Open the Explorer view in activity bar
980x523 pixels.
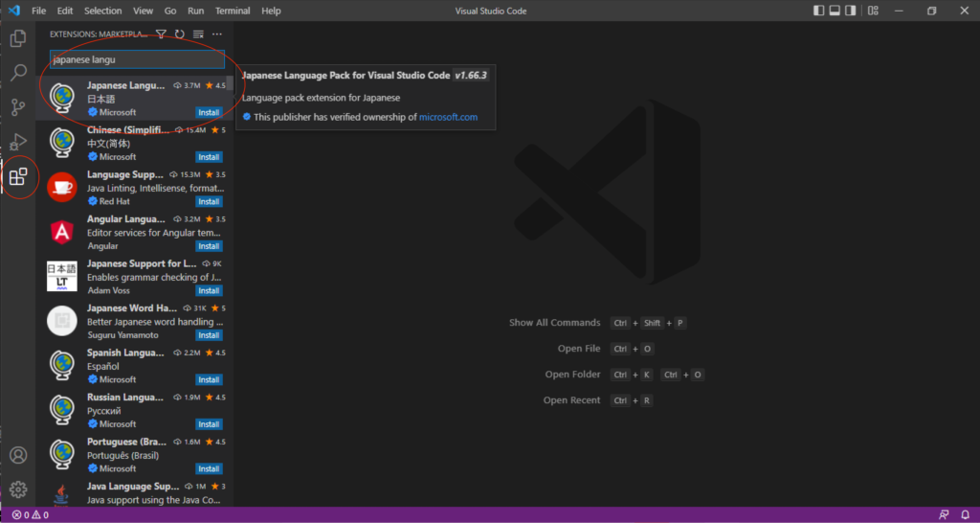[18, 38]
